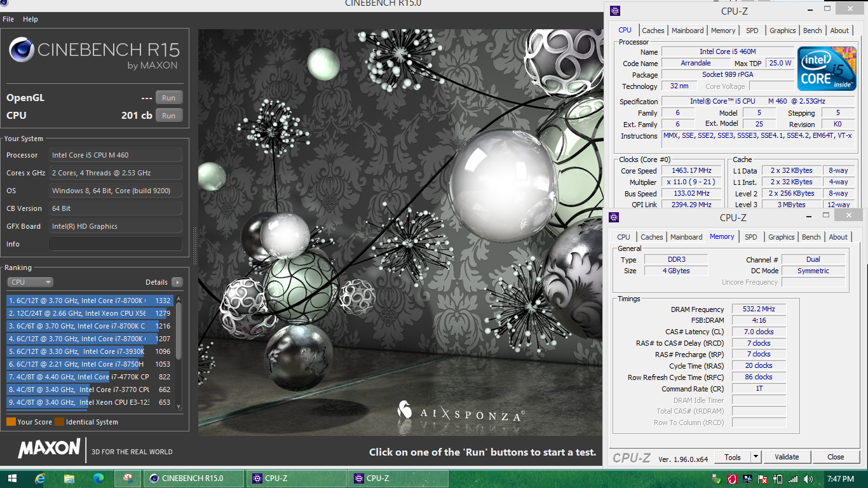The height and width of the screenshot is (488, 868).
Task: Select Xeon X56 ranking entry 1279
Action: click(90, 313)
